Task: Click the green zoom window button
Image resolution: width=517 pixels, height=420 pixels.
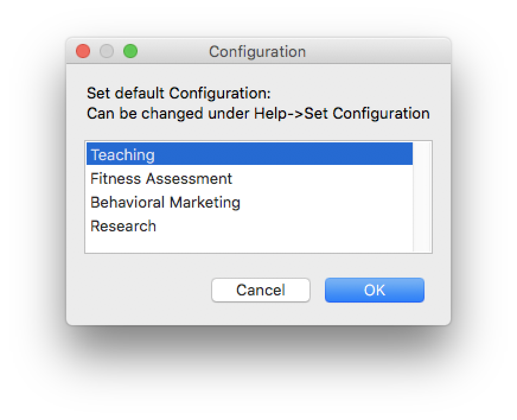Action: coord(130,52)
